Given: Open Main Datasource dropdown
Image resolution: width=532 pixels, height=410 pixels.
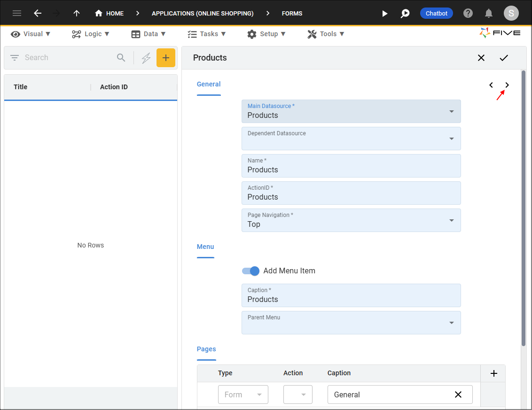Looking at the screenshot, I should tap(351, 111).
